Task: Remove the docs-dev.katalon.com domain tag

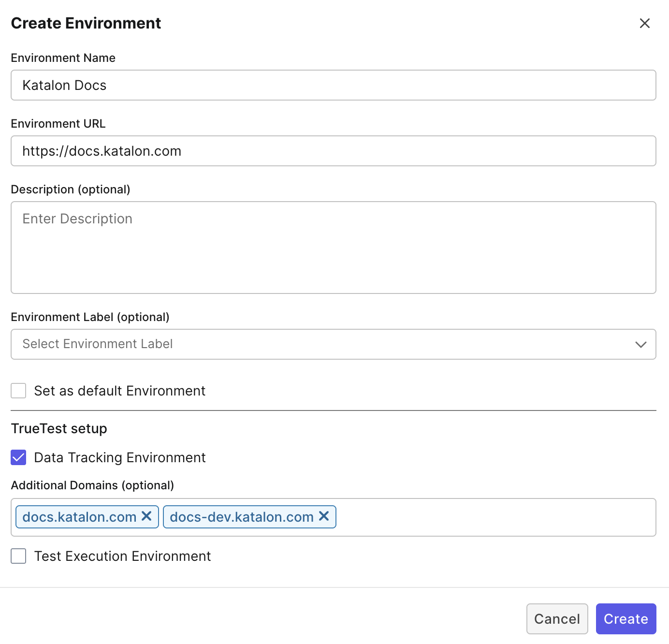Action: 324,516
